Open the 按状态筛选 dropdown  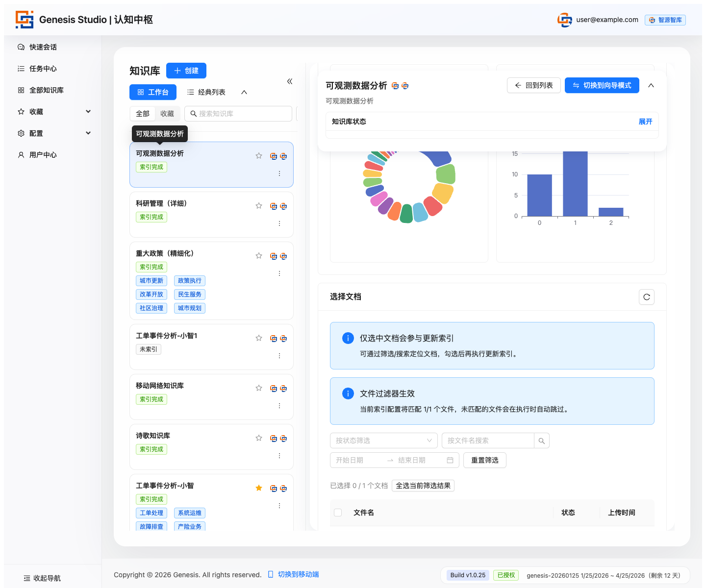coord(383,441)
